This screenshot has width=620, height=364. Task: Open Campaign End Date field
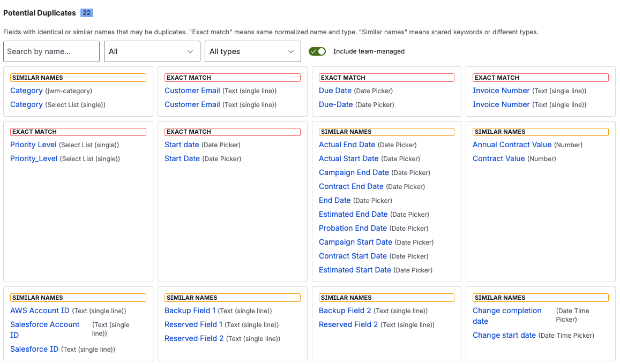pyautogui.click(x=354, y=172)
